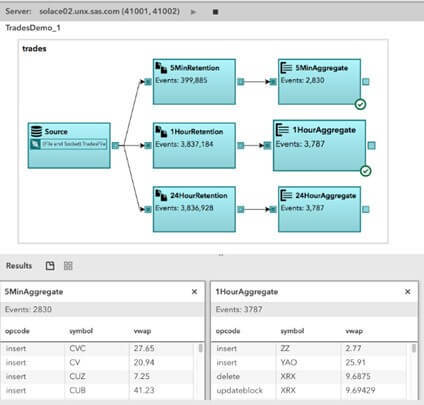Click the 5MinRetention copy window icon
This screenshot has width=424, height=405.
(161, 68)
